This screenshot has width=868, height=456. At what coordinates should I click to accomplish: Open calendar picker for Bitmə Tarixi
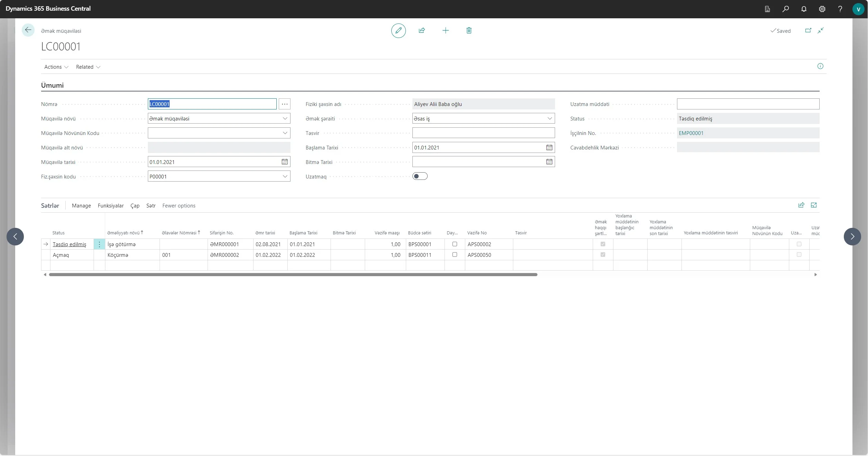pyautogui.click(x=549, y=162)
